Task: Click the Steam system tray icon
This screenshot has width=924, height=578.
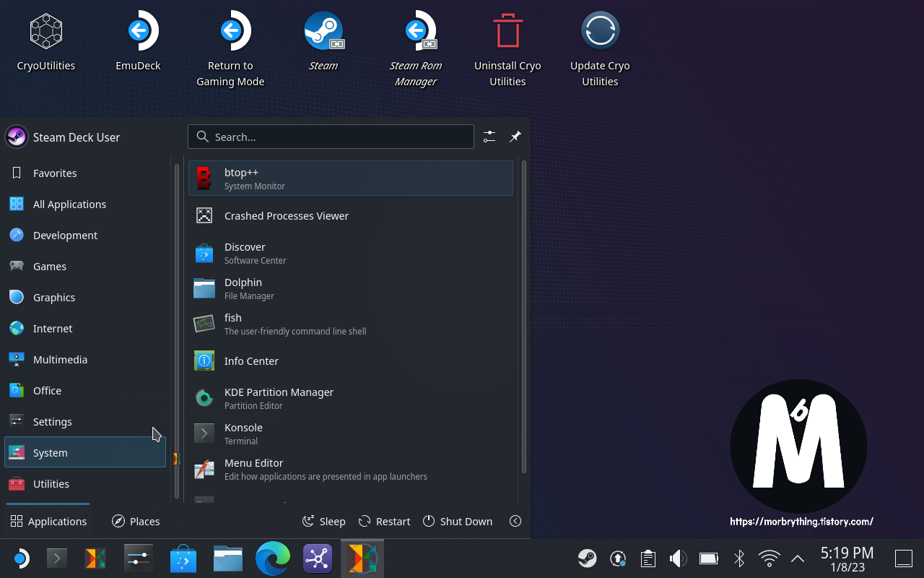Action: (x=587, y=558)
